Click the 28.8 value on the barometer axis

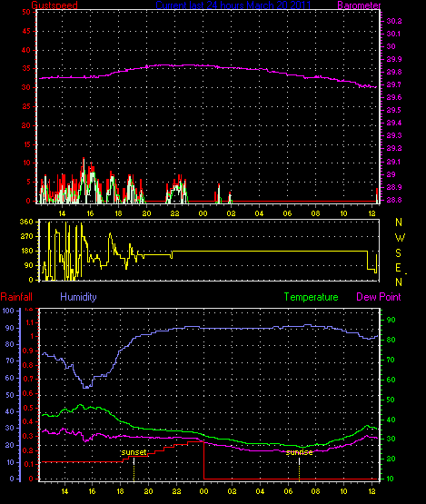coord(394,200)
